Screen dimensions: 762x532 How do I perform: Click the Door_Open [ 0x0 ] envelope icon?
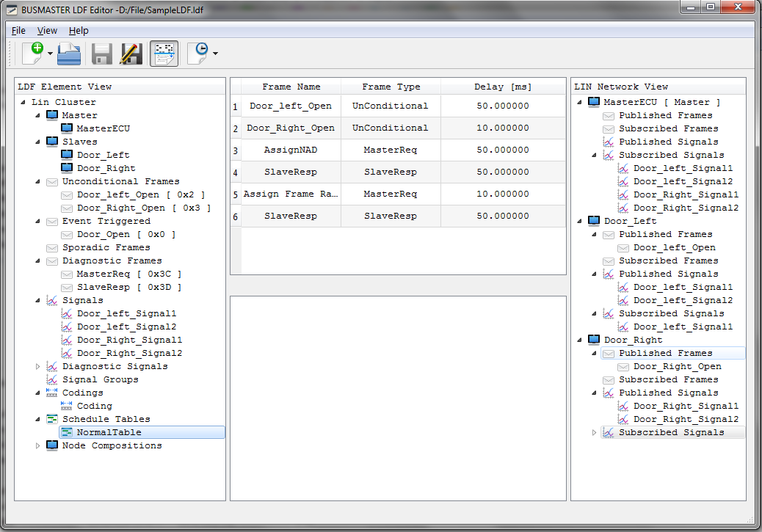[67, 235]
